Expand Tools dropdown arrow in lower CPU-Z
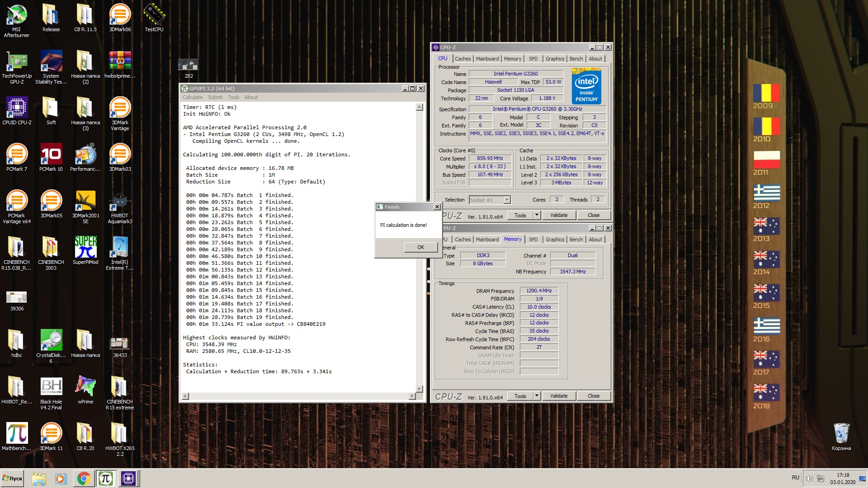Viewport: 868px width, 488px height. coord(537,396)
